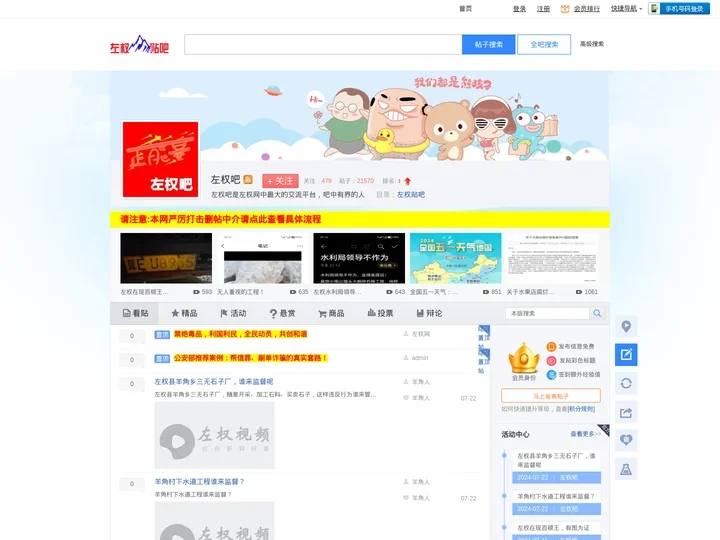This screenshot has width=720, height=540.
Task: Open post 羊角村下水道工程谁来监督？
Action: point(199,482)
